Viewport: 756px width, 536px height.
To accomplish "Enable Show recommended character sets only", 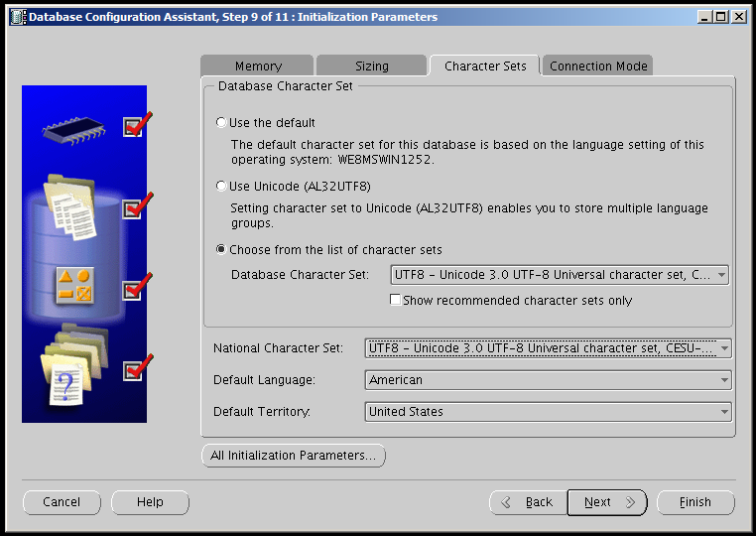I will [396, 300].
